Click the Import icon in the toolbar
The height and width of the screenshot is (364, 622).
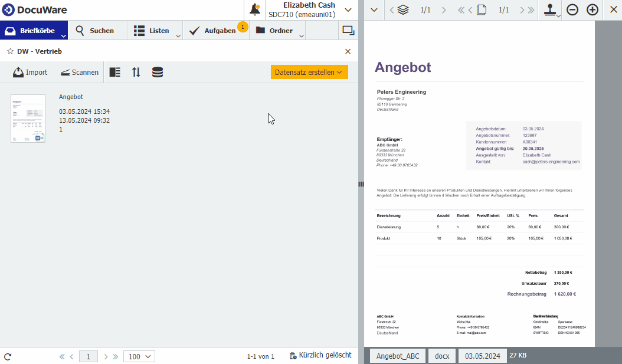click(18, 72)
